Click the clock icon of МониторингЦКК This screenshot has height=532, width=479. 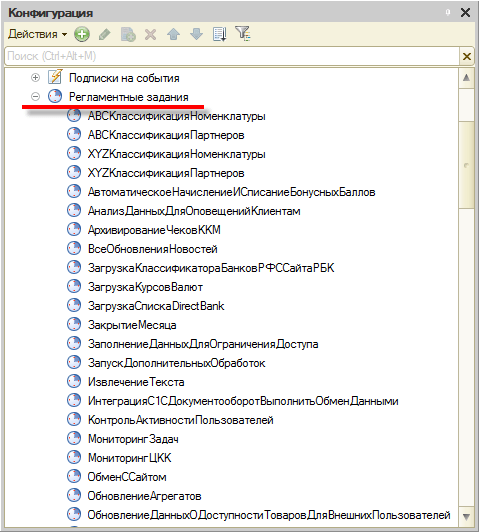pyautogui.click(x=74, y=458)
